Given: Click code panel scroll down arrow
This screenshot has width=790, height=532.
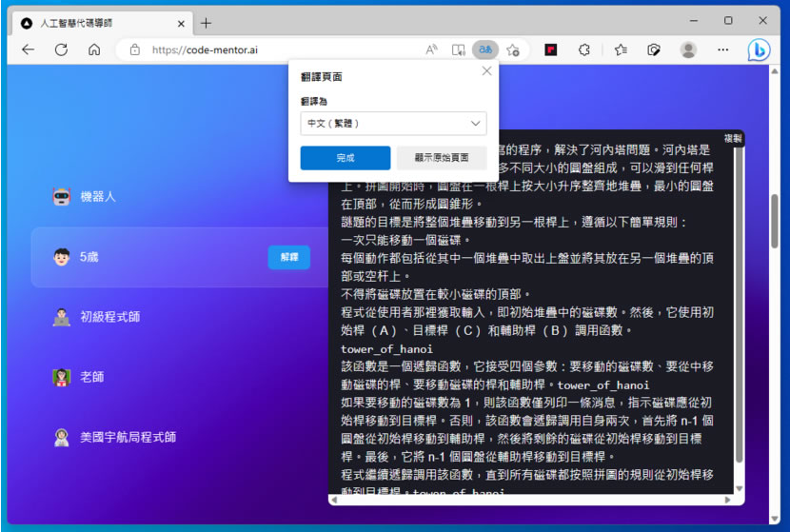Looking at the screenshot, I should click(740, 488).
